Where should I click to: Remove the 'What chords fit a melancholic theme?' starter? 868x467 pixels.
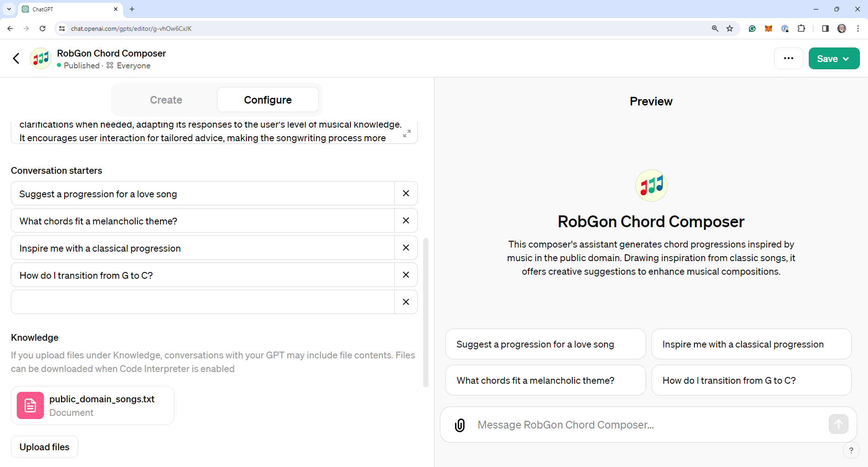[x=406, y=220]
